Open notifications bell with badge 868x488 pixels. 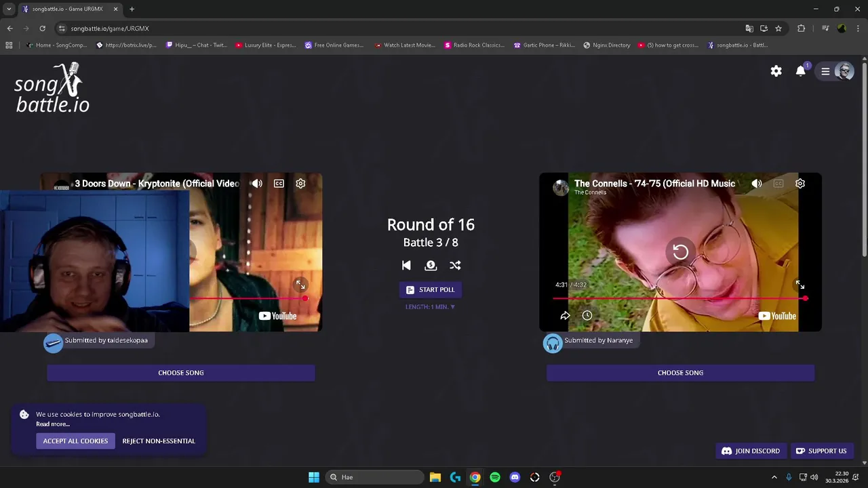801,71
